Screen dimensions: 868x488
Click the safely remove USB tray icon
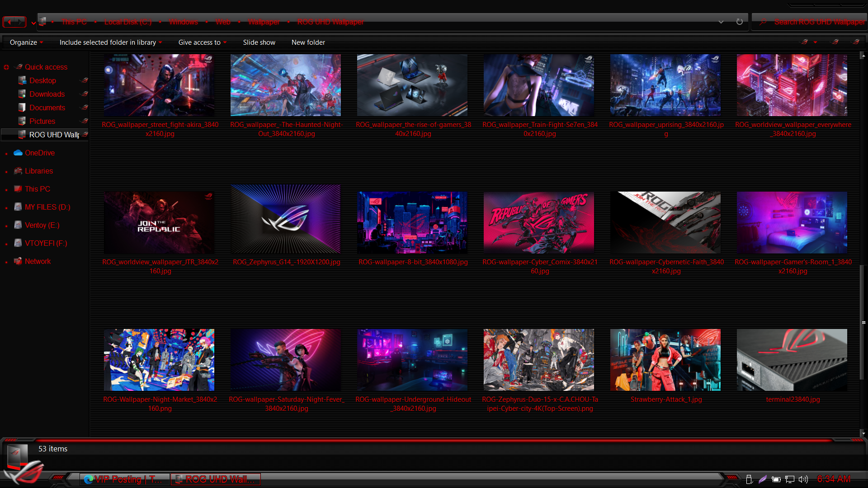pos(749,479)
